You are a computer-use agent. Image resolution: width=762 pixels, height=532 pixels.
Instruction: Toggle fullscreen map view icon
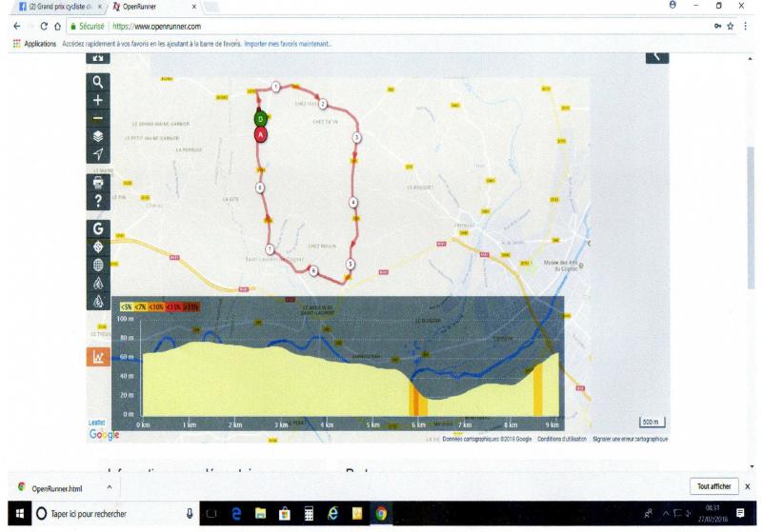tap(98, 57)
